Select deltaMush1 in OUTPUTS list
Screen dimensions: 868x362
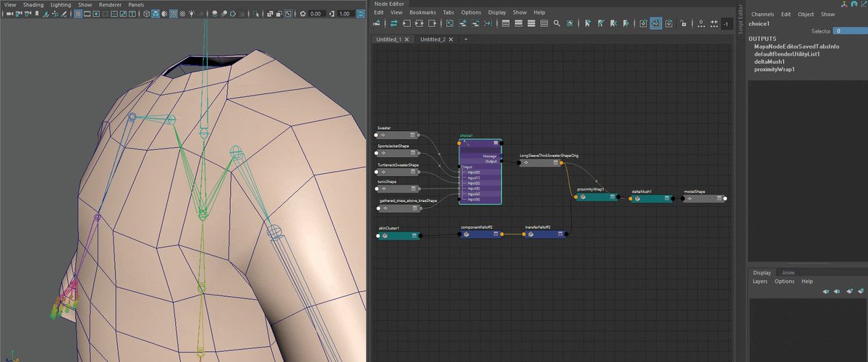click(769, 62)
